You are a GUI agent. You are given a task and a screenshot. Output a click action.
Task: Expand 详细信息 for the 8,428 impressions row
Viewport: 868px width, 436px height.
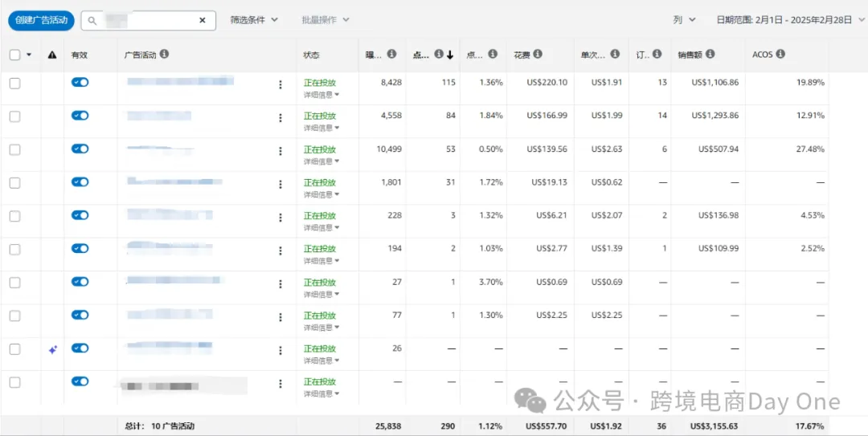[321, 95]
